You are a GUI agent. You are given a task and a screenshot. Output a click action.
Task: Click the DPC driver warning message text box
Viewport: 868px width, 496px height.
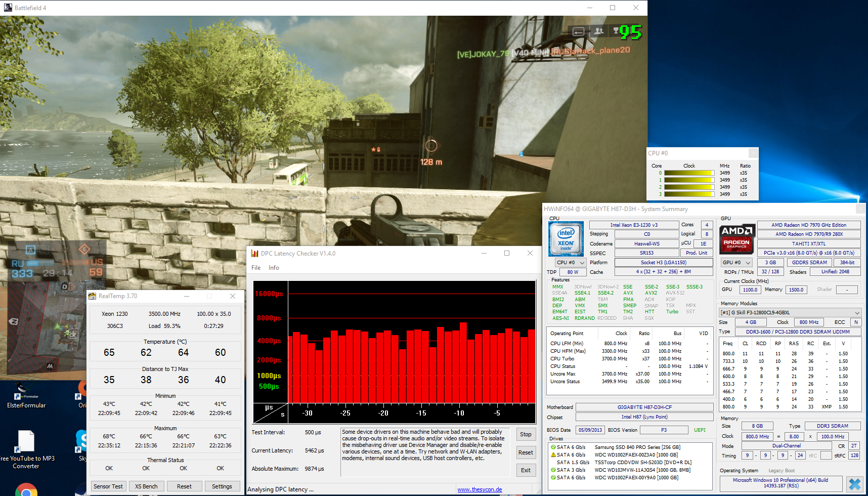point(425,452)
